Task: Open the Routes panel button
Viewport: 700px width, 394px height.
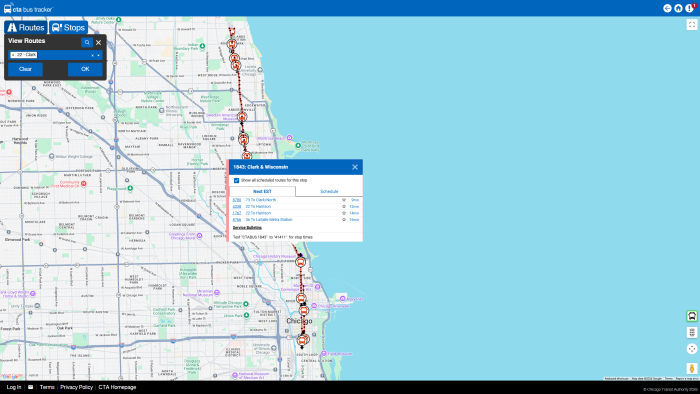Action: 25,27
